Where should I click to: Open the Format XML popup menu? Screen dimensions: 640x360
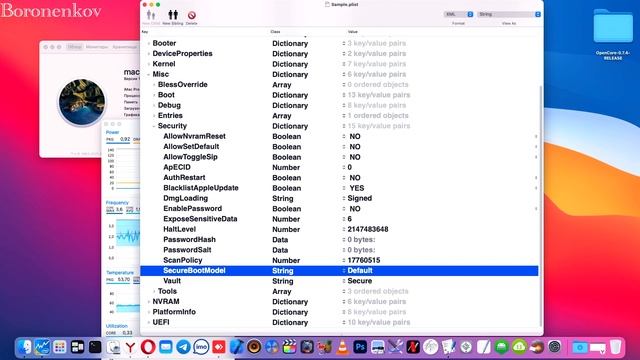click(458, 14)
